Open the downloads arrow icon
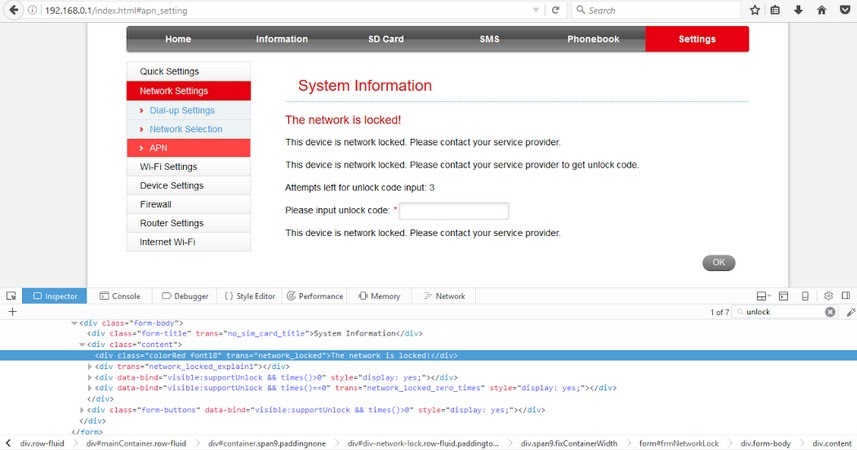Screen dimensions: 857x450 (798, 10)
